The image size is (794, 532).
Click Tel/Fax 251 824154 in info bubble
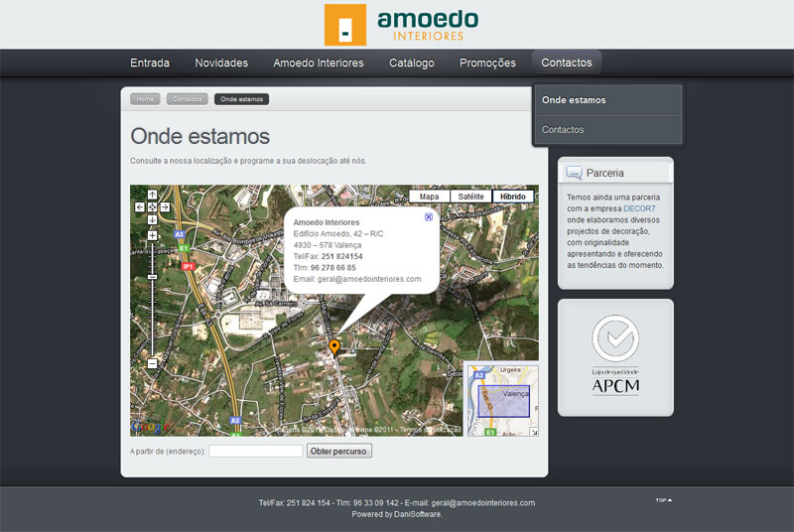[328, 256]
